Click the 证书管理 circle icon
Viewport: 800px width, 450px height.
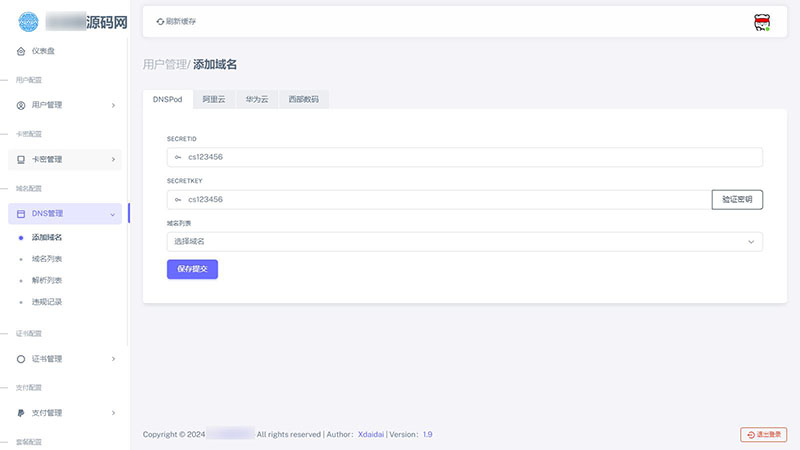pos(21,359)
